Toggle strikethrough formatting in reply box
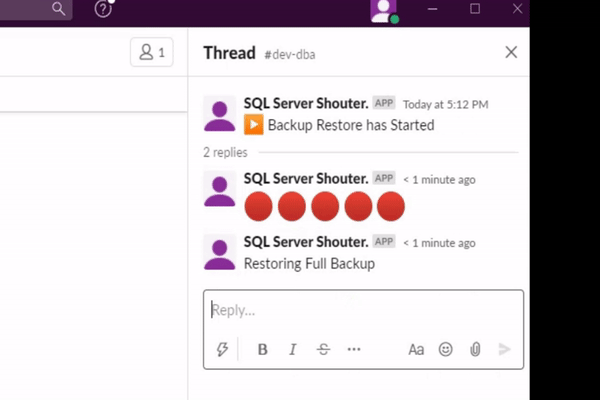 (323, 349)
